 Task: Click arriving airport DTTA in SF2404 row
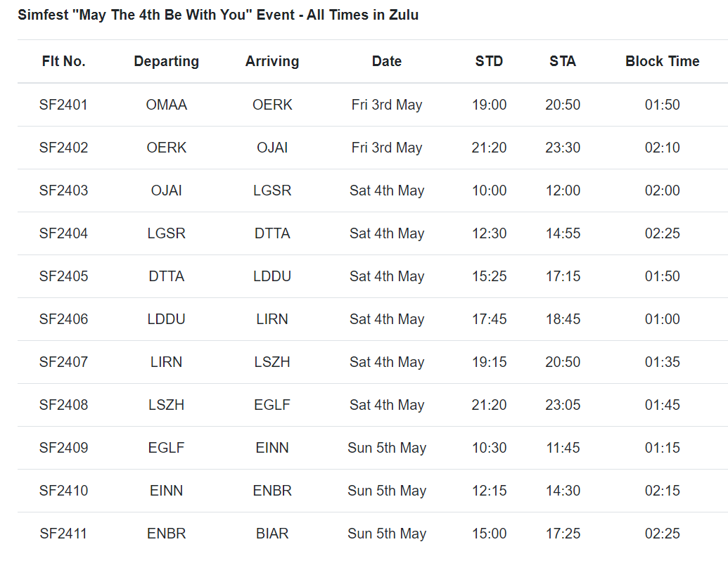272,233
